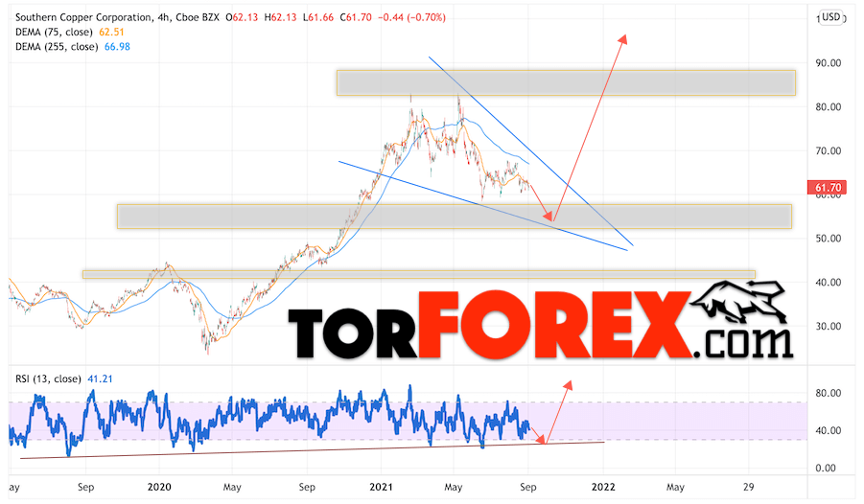Click the 2020 label on time axis
This screenshot has height=504, width=864.
pos(159,488)
